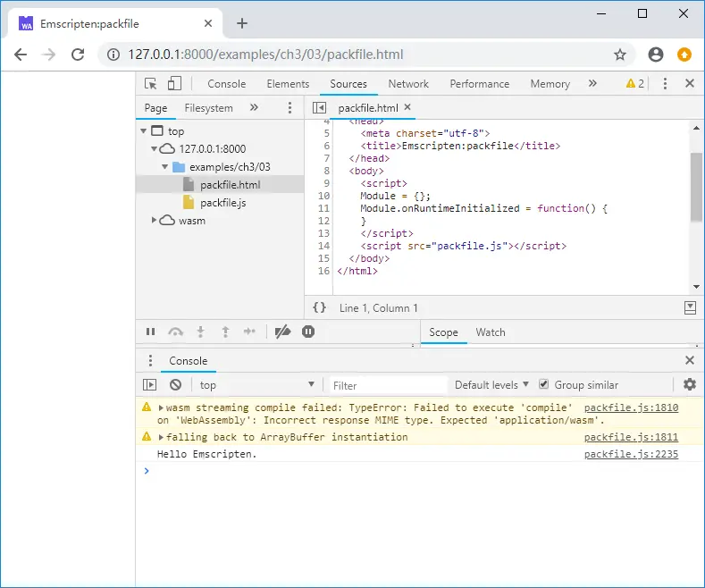Switch to the Console DevTools tab

(x=227, y=84)
